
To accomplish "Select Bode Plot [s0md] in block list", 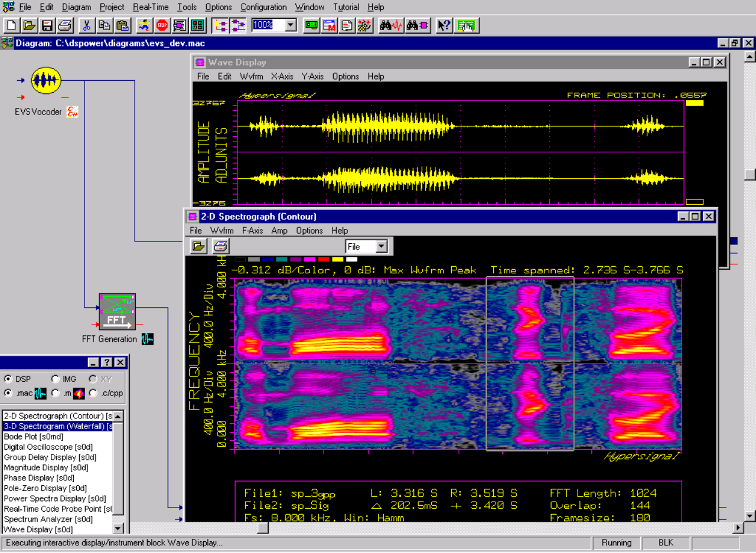I will coord(58,437).
